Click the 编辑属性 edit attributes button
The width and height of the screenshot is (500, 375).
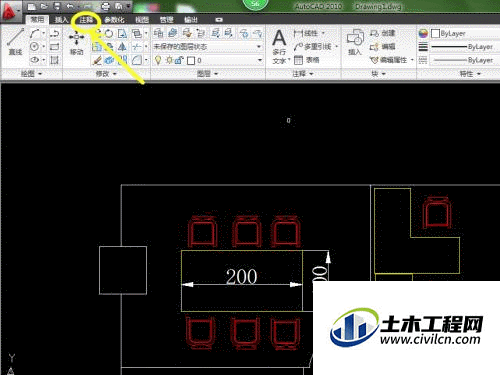point(389,60)
